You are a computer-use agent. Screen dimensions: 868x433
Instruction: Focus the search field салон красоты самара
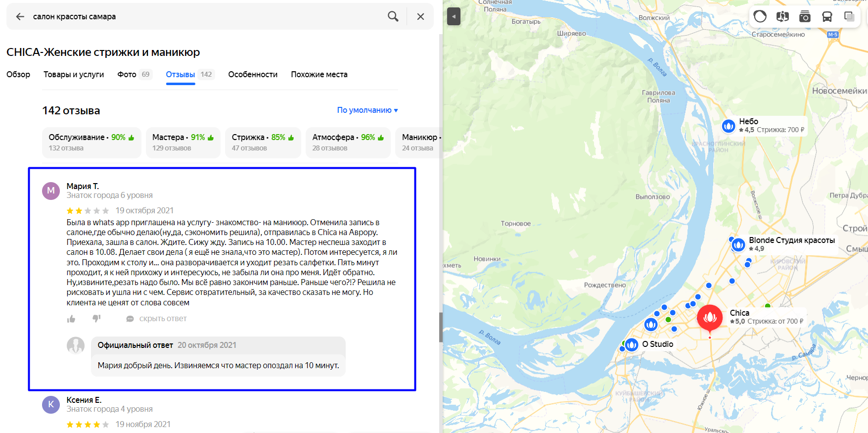click(206, 16)
